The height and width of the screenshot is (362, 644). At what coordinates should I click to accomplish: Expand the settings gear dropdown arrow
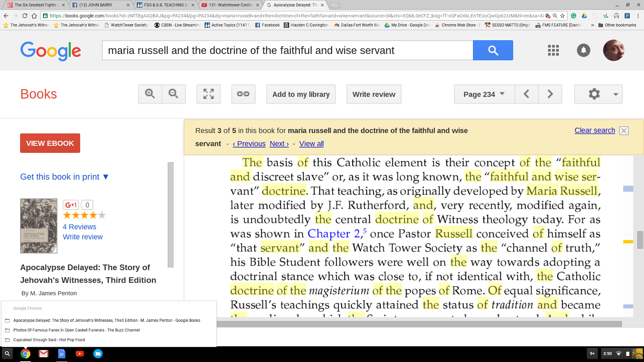(x=615, y=95)
